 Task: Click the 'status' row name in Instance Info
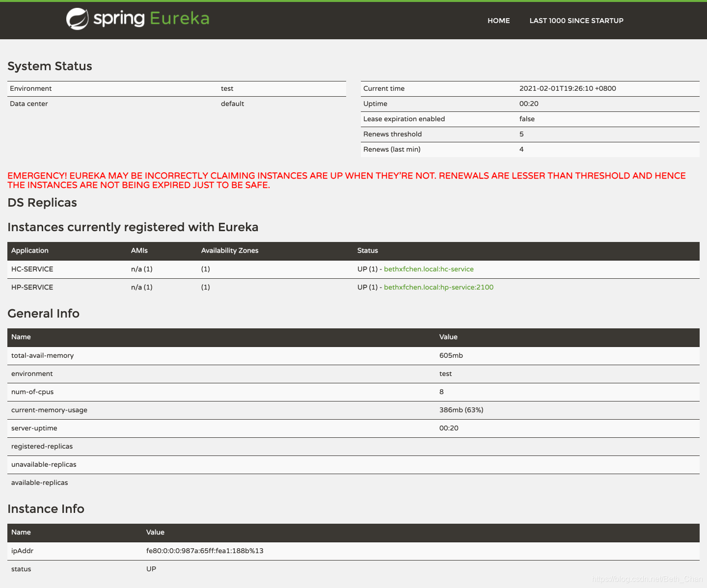pos(21,569)
